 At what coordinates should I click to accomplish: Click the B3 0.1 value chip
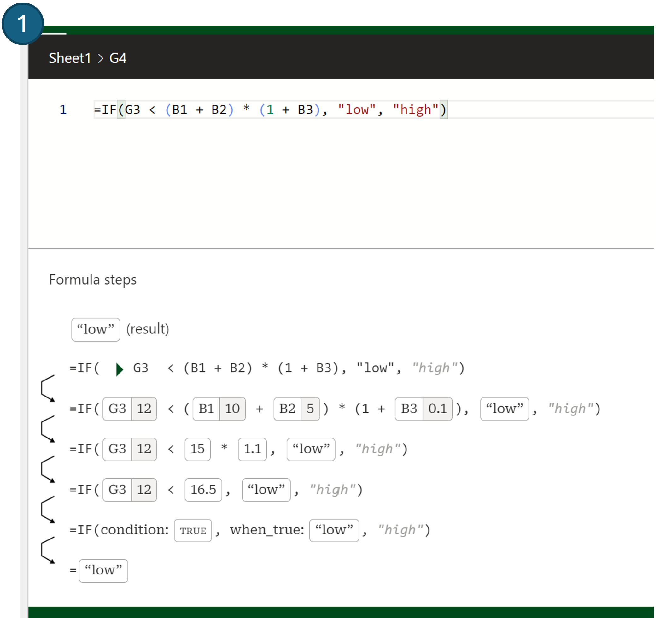pyautogui.click(x=424, y=409)
